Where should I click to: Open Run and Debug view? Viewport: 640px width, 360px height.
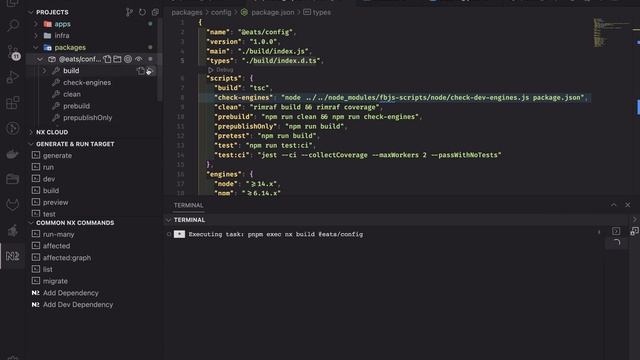tap(13, 77)
